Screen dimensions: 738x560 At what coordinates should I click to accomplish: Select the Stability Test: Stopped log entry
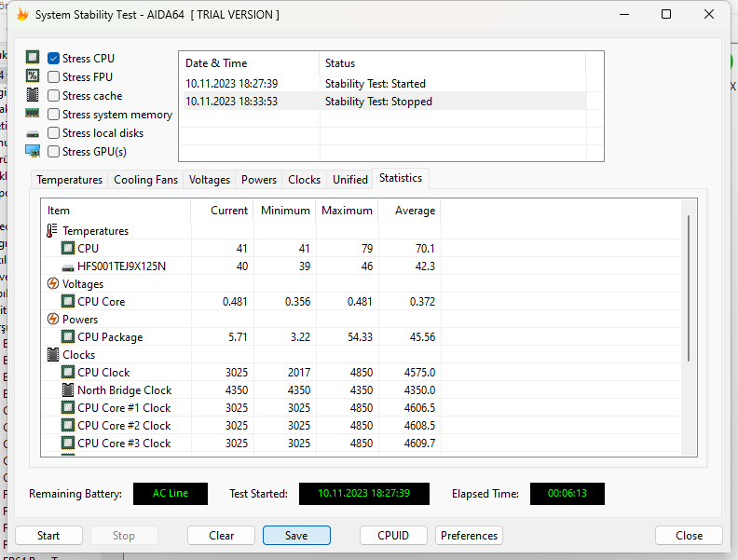tap(383, 102)
